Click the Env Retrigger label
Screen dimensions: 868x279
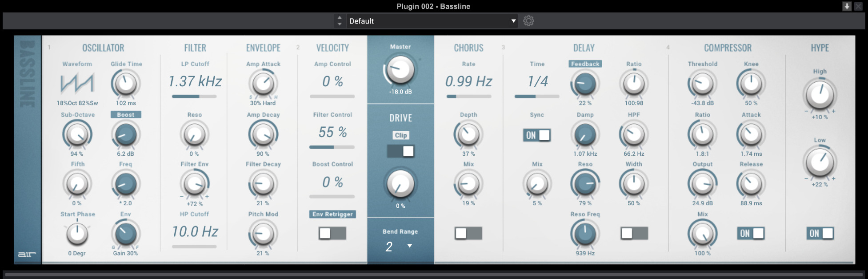pyautogui.click(x=332, y=214)
